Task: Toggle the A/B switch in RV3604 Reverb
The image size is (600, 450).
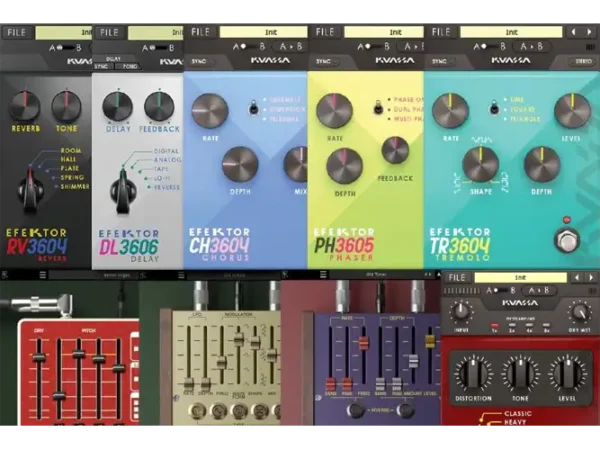Action: [x=65, y=48]
